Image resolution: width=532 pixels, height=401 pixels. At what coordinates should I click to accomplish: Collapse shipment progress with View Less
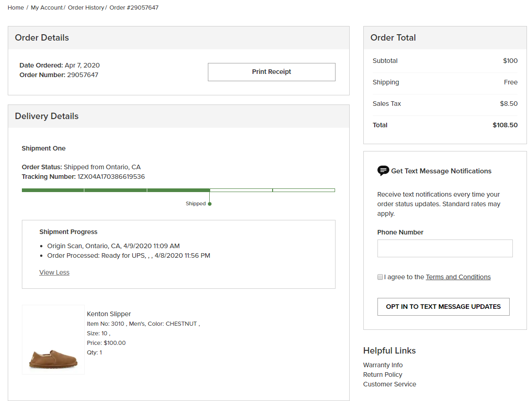pos(54,272)
